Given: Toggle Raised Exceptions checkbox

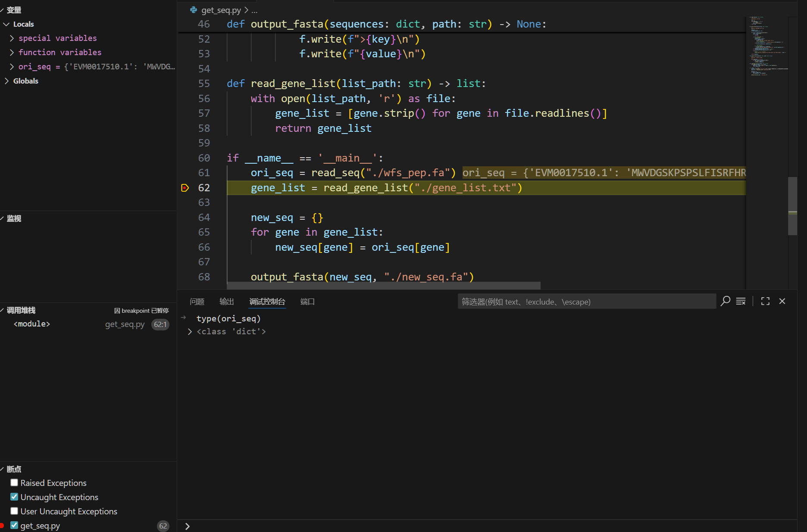Looking at the screenshot, I should click(x=14, y=482).
